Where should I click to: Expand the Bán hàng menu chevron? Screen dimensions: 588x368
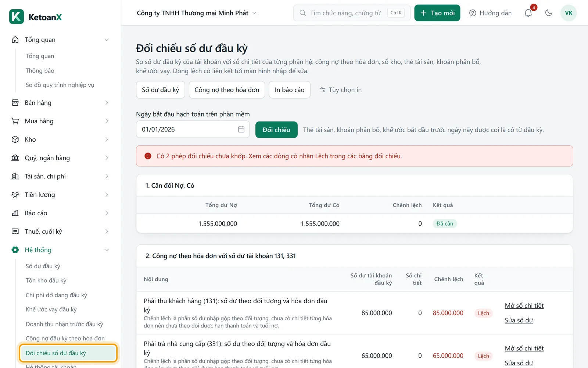[x=107, y=103]
